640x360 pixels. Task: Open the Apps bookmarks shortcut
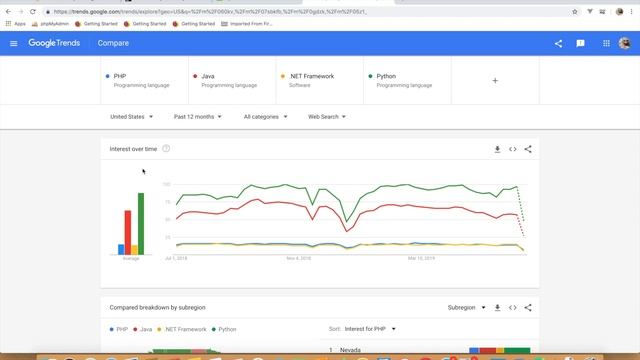(x=16, y=24)
